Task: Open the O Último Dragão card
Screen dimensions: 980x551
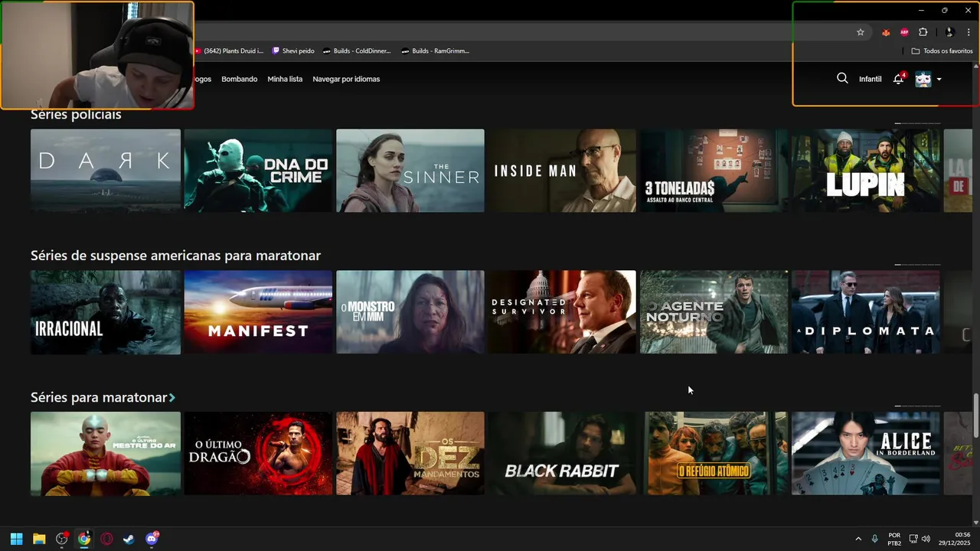Action: (258, 454)
